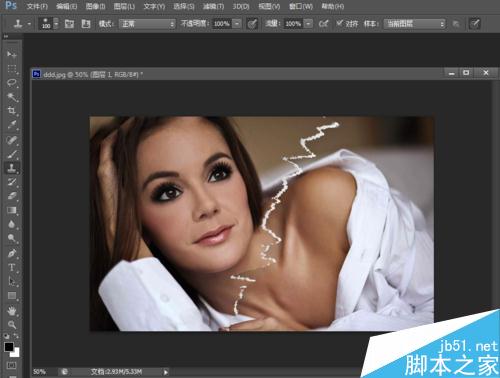
Task: Toggle the Aligned checkbox
Action: coord(339,23)
